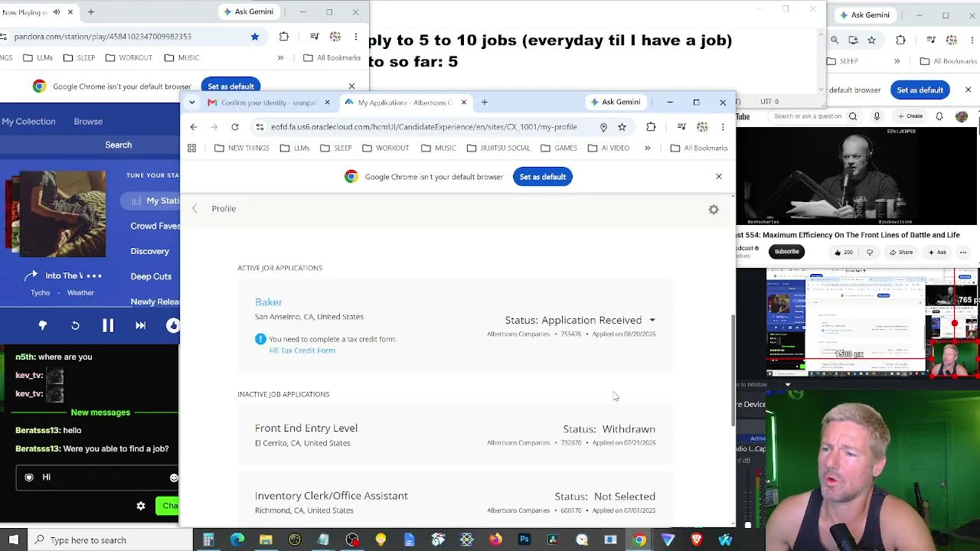Open Microsoft Edge from taskbar
The image size is (980, 551).
point(237,540)
